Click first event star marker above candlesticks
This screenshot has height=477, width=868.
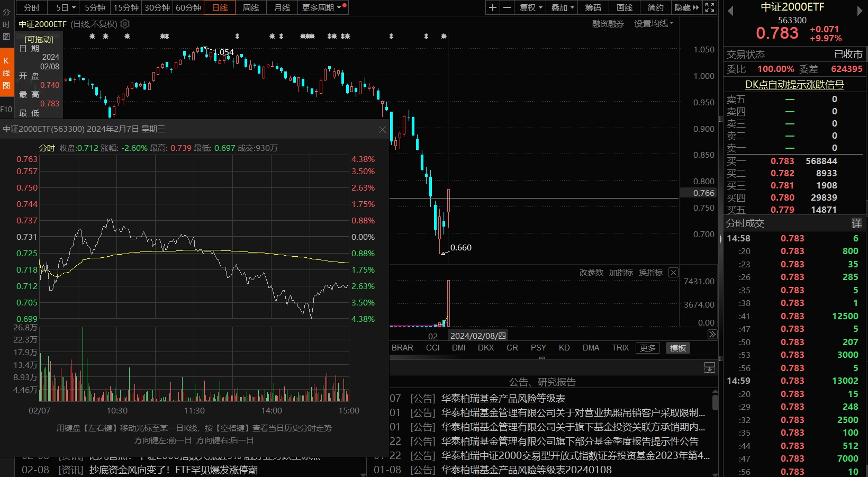(92, 37)
